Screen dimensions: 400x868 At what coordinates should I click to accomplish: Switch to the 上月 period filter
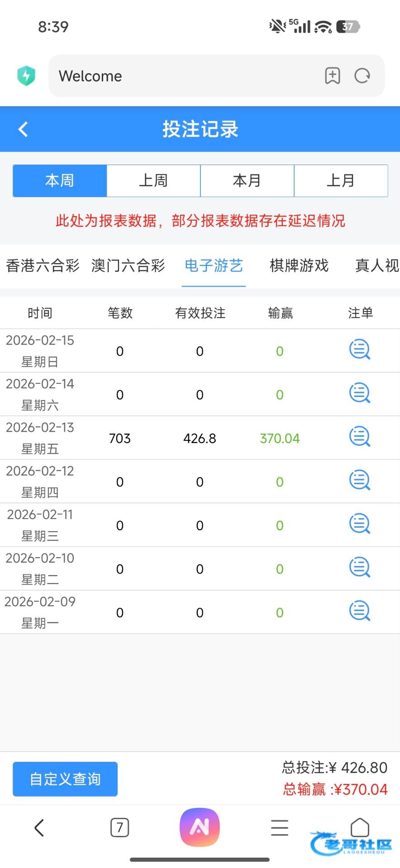tap(341, 181)
